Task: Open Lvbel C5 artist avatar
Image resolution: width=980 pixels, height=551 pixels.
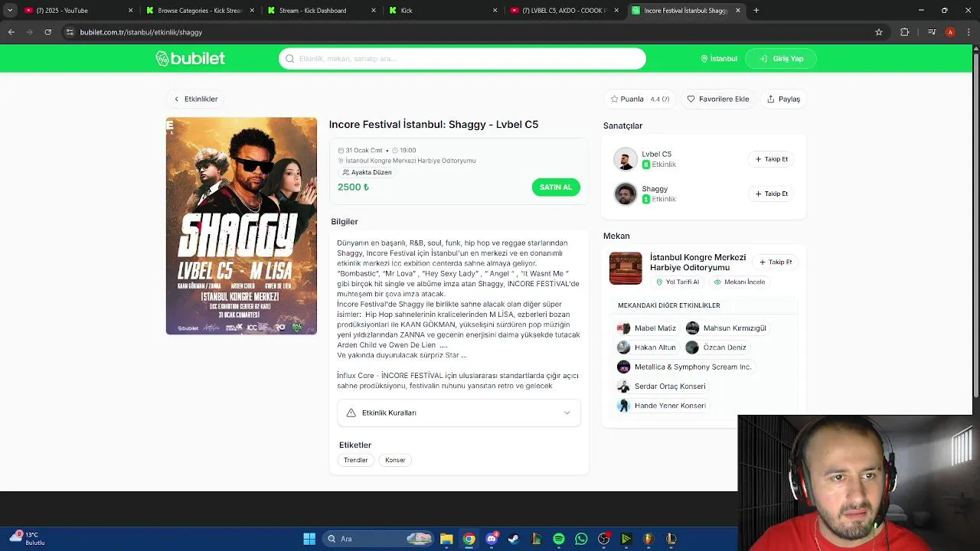Action: (x=626, y=159)
